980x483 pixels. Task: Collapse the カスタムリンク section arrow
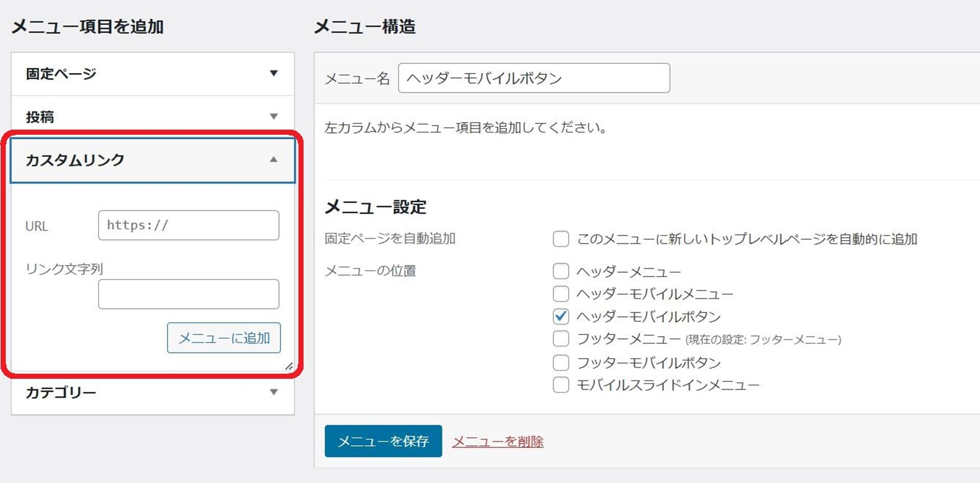[x=274, y=160]
